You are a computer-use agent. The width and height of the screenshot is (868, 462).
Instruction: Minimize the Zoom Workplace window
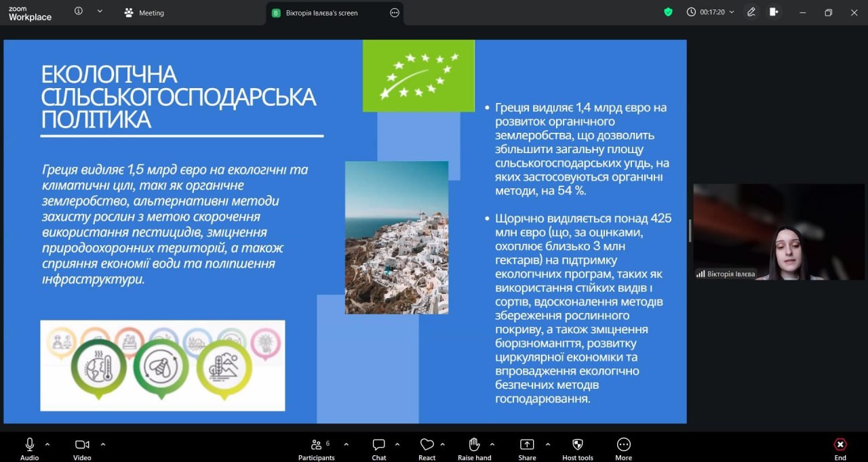(803, 12)
